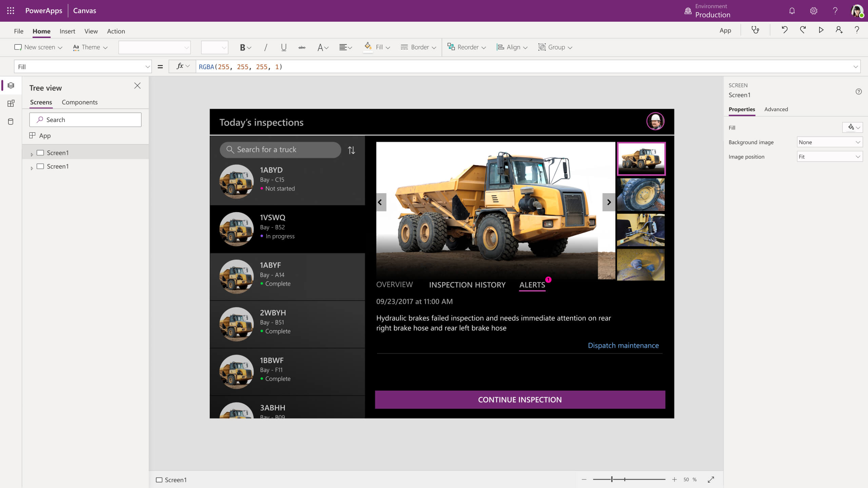Switch to the Advanced properties tab
This screenshot has height=488, width=868.
tap(777, 109)
